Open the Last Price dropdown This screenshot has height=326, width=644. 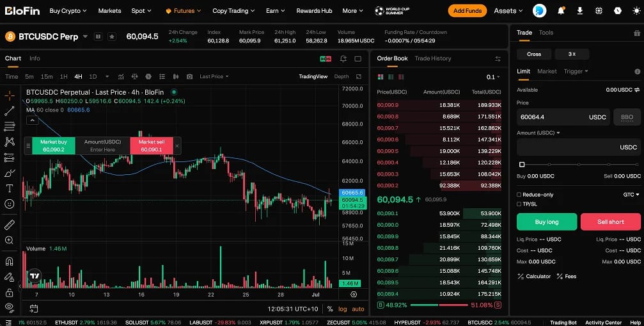tap(214, 76)
